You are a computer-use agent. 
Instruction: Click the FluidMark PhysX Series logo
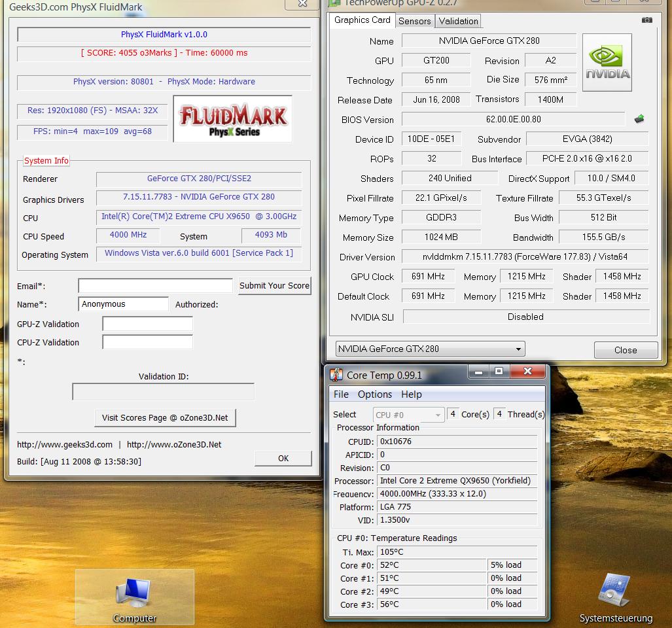tap(233, 118)
